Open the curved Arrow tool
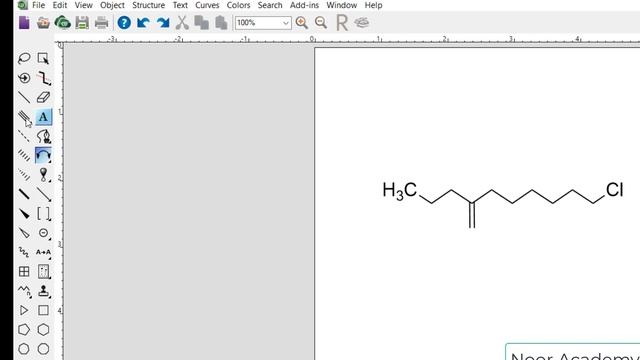Image resolution: width=640 pixels, height=360 pixels. [x=43, y=155]
